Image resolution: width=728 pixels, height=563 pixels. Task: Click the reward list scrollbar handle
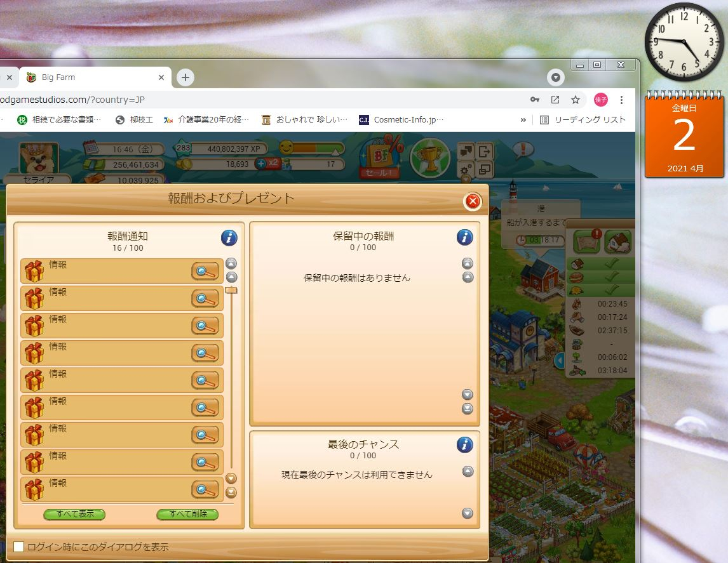pyautogui.click(x=231, y=290)
